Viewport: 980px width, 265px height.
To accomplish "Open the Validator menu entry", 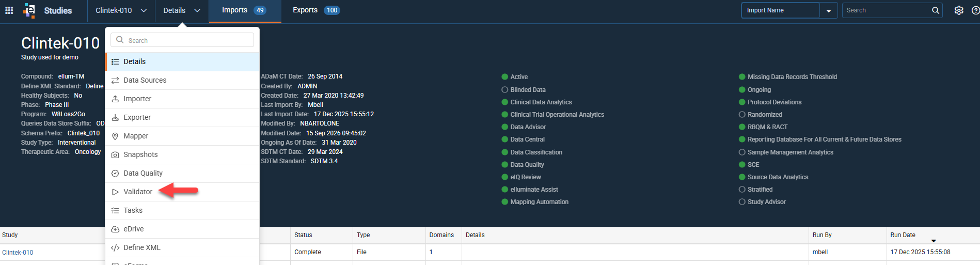I will [x=182, y=192].
